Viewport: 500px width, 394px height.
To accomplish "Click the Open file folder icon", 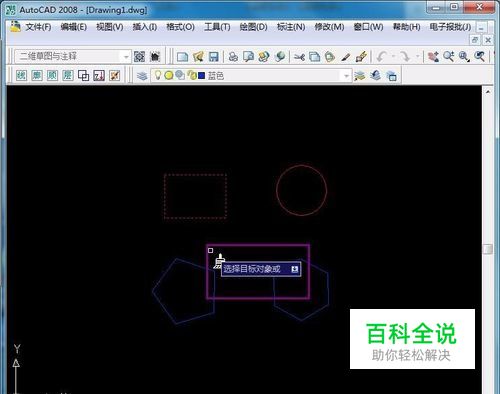I will (198, 57).
